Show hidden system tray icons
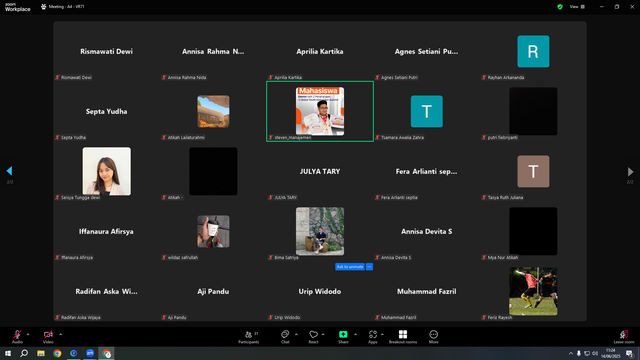Screen dimensions: 640x360 tap(571, 353)
